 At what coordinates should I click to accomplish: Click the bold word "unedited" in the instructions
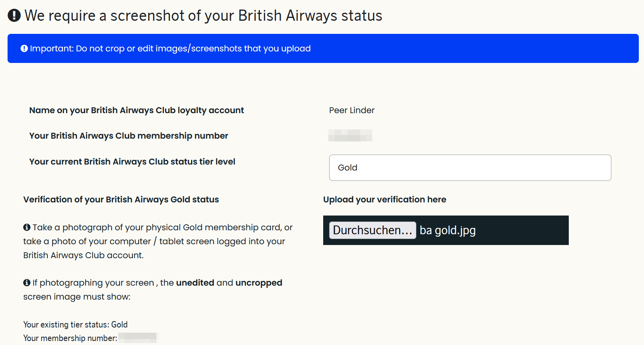click(195, 283)
